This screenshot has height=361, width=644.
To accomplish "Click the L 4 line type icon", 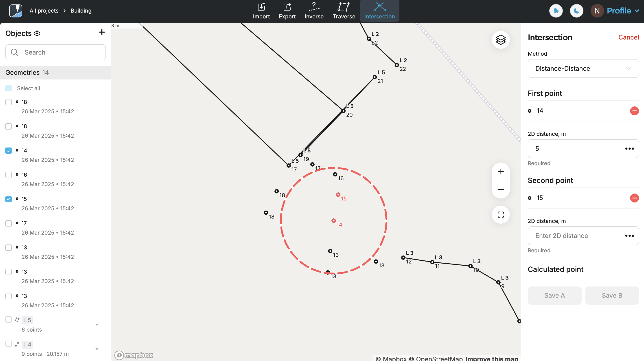I will 17,344.
